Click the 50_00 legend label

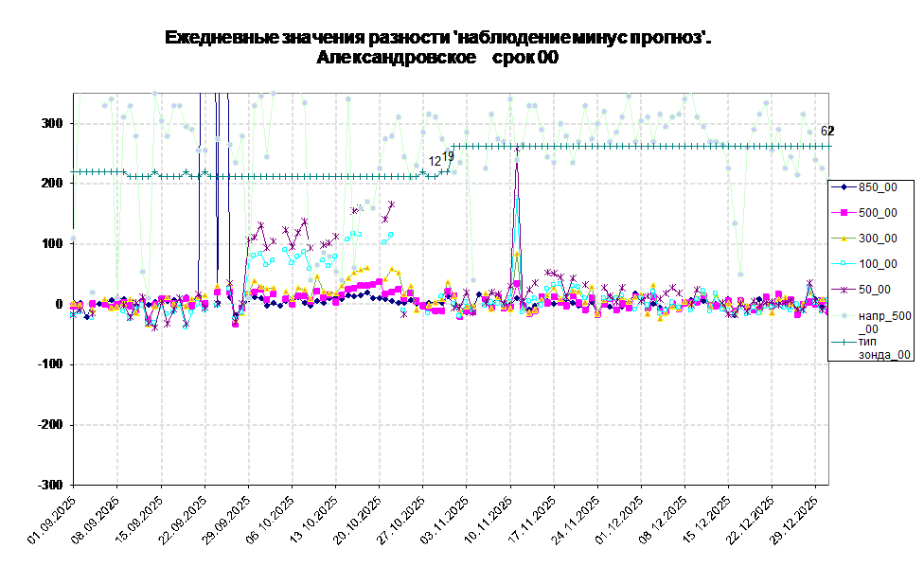coord(875,290)
